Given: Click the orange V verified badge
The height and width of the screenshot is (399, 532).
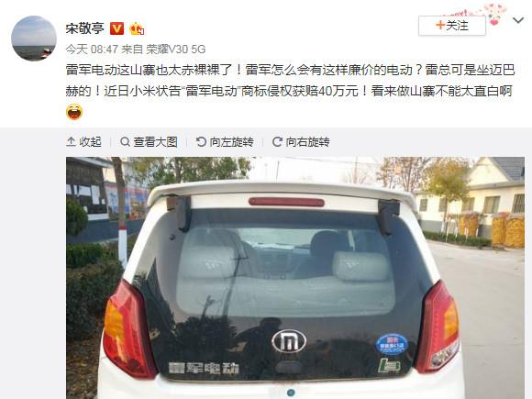Looking at the screenshot, I should 117,28.
